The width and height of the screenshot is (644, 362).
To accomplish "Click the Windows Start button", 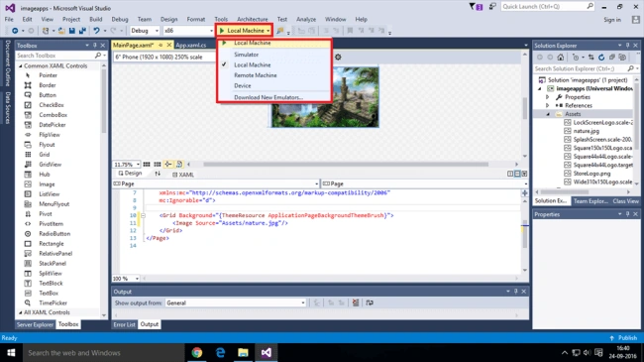I will (11, 352).
